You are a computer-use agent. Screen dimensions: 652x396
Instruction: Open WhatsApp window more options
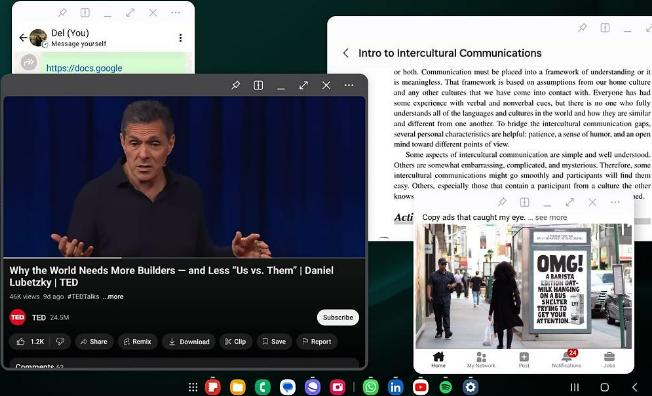175,13
